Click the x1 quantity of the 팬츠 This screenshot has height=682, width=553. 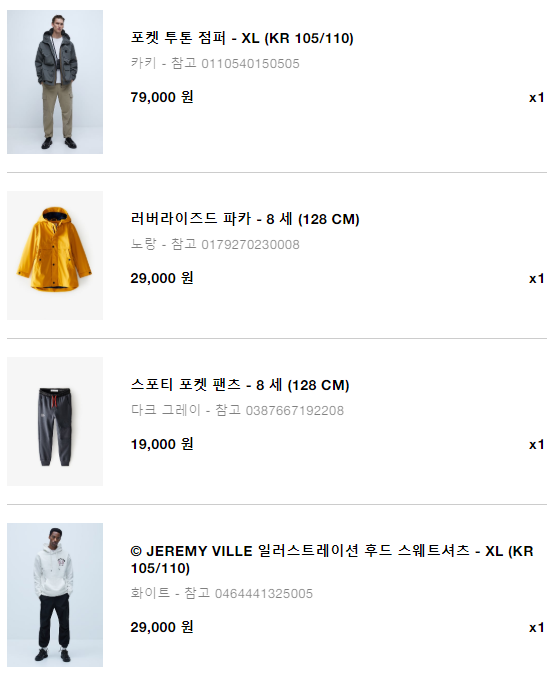[536, 445]
